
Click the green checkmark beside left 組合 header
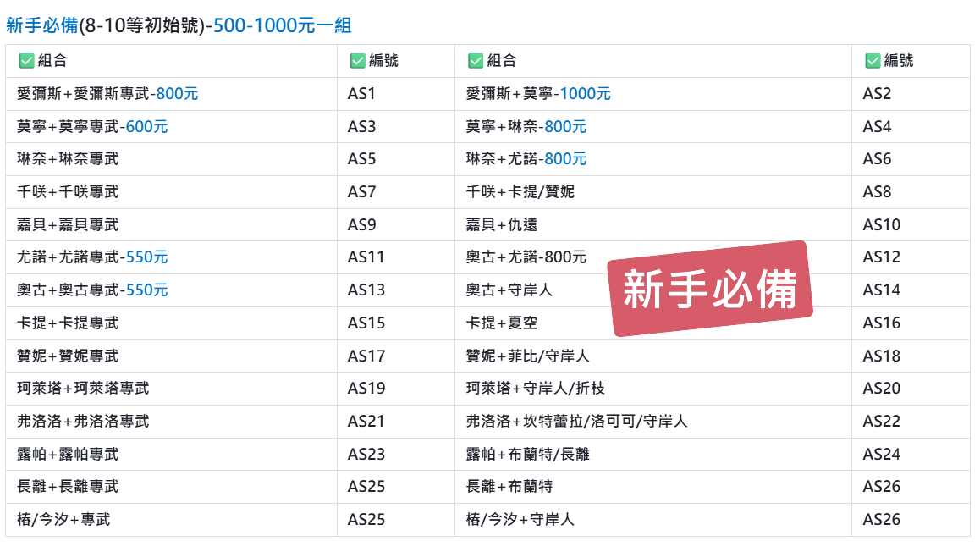click(26, 61)
